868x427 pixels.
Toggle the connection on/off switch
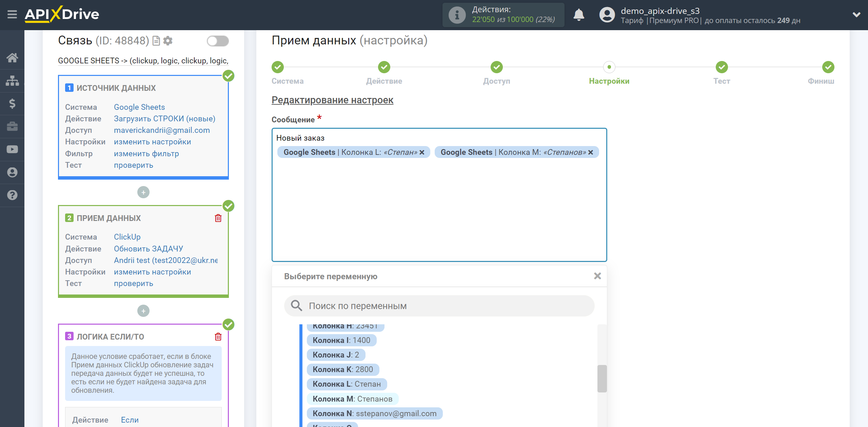[x=218, y=41]
